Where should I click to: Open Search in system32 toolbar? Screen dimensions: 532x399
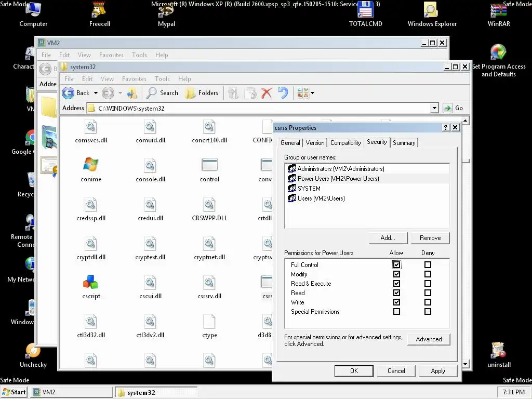(162, 93)
